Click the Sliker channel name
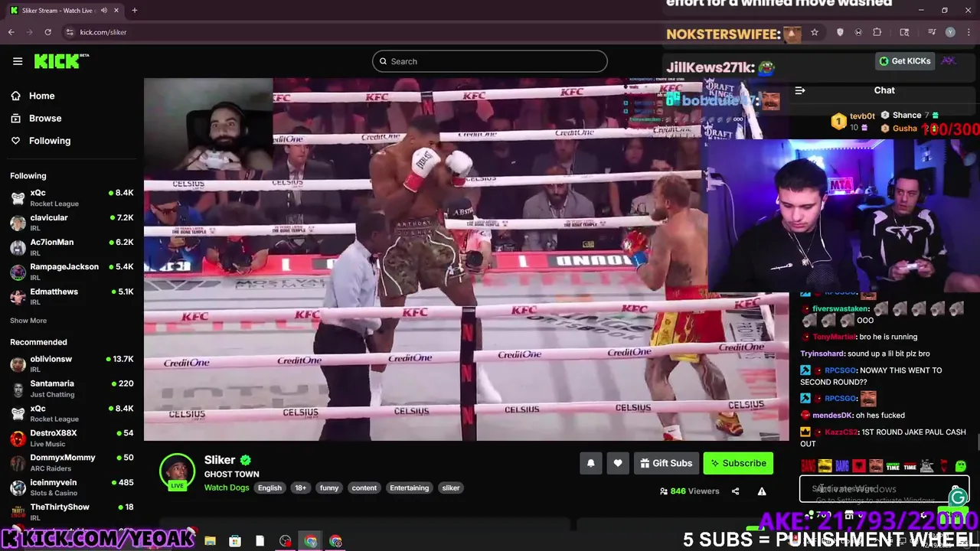980x551 pixels. (x=220, y=460)
